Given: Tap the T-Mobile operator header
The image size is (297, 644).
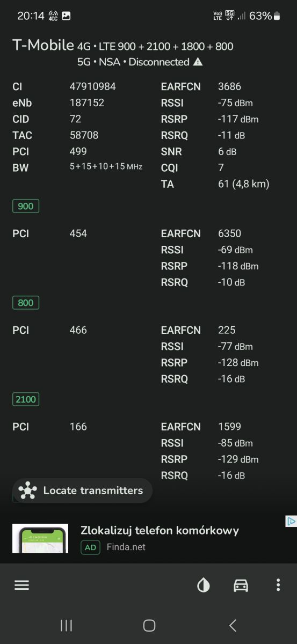Looking at the screenshot, I should pos(43,46).
